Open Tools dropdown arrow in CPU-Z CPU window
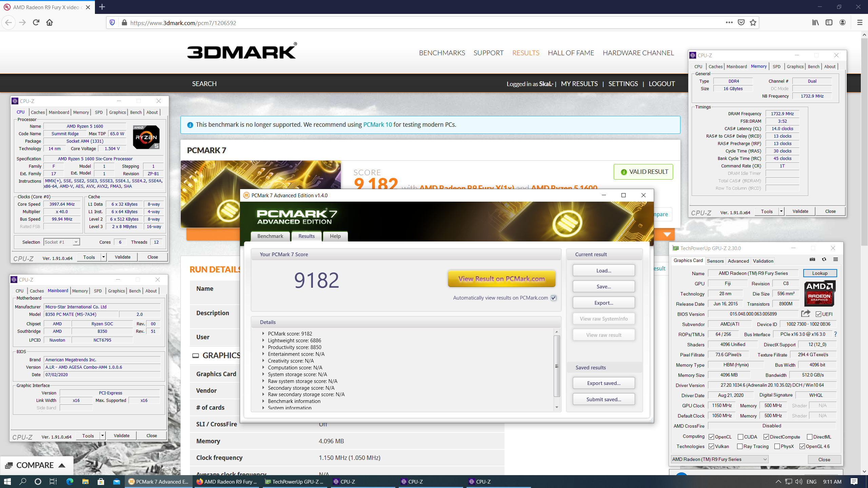Image resolution: width=868 pixels, height=488 pixels. point(103,257)
